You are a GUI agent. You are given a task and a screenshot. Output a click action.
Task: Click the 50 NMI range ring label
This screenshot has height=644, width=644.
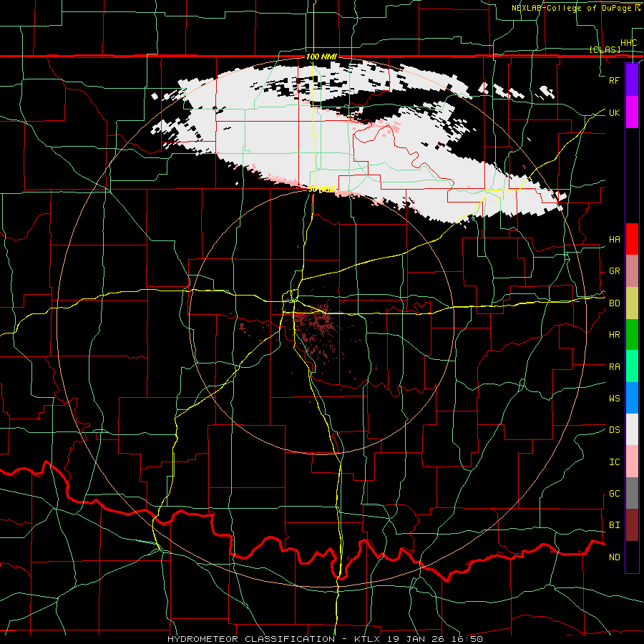point(321,190)
